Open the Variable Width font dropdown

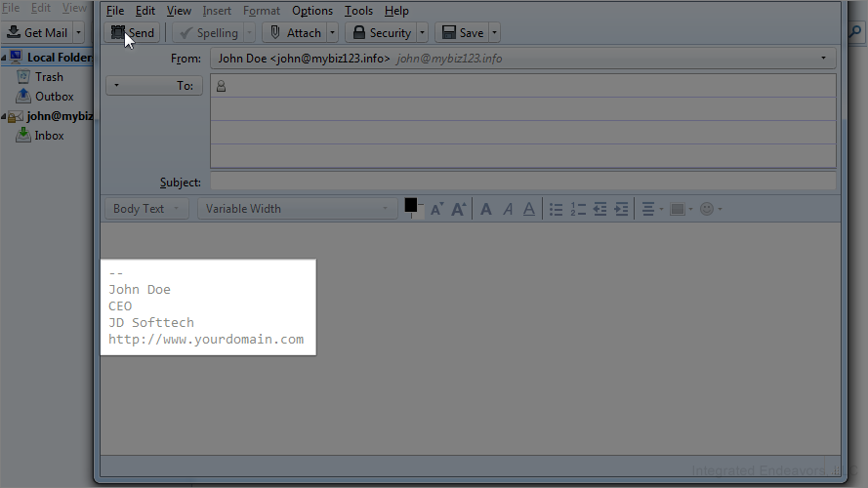tap(297, 209)
